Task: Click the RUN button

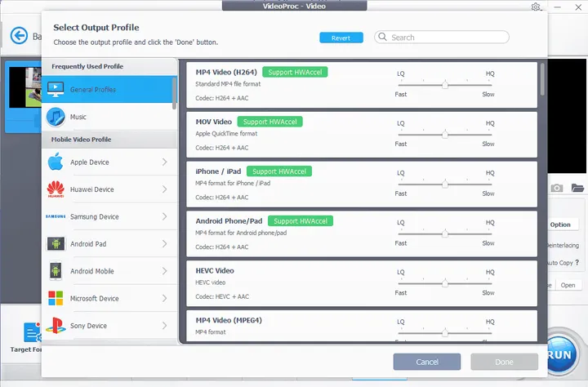Action: [x=560, y=354]
